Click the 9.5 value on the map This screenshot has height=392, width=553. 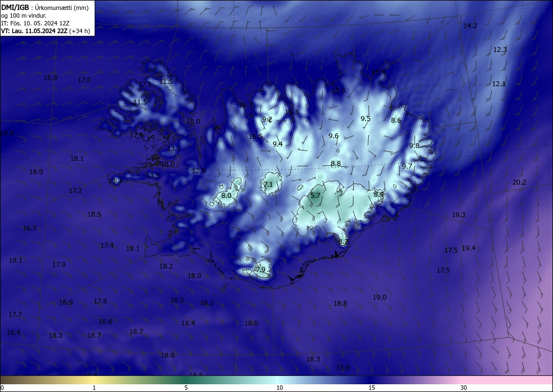pyautogui.click(x=366, y=118)
